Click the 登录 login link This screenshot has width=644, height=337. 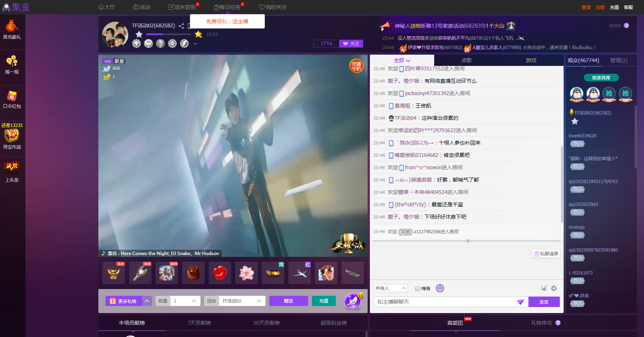pyautogui.click(x=586, y=7)
